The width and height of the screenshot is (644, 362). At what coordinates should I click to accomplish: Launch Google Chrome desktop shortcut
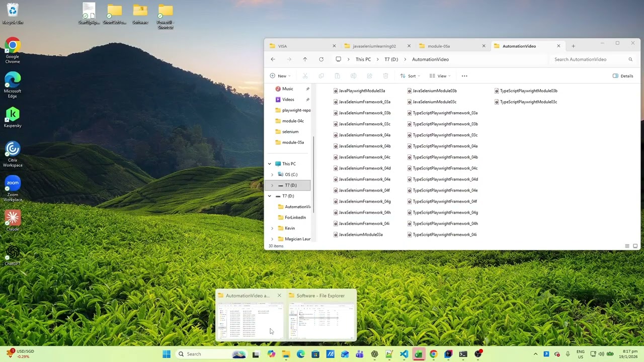tap(13, 50)
